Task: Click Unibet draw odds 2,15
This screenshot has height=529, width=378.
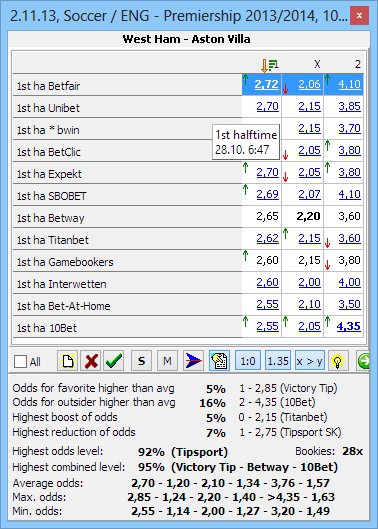Action: point(309,106)
